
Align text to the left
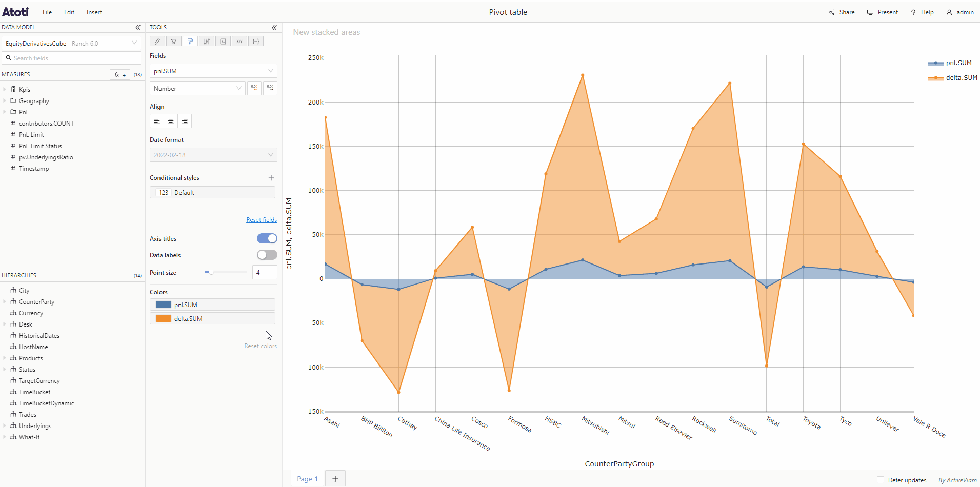[157, 121]
